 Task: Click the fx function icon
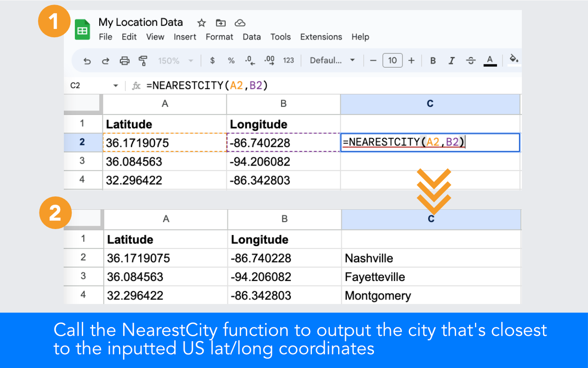[x=136, y=86]
